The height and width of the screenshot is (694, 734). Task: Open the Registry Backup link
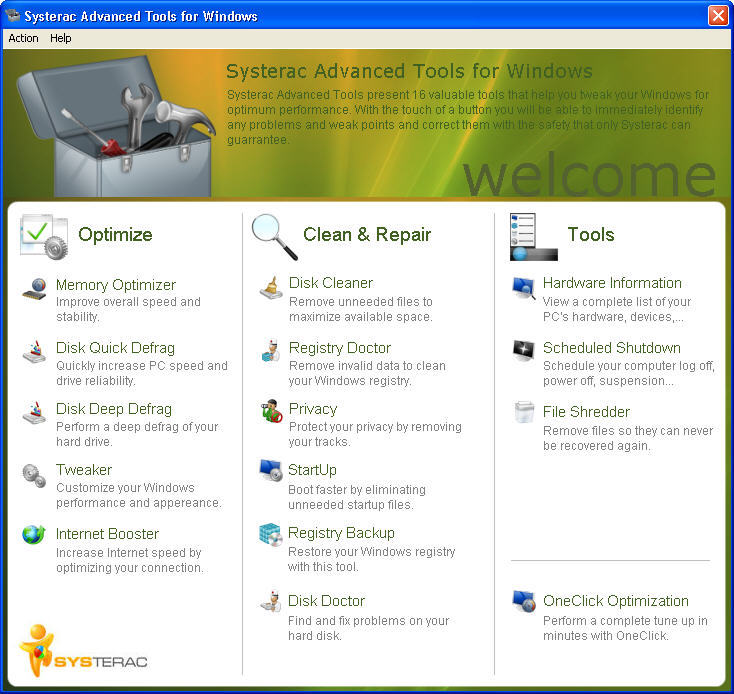click(341, 533)
